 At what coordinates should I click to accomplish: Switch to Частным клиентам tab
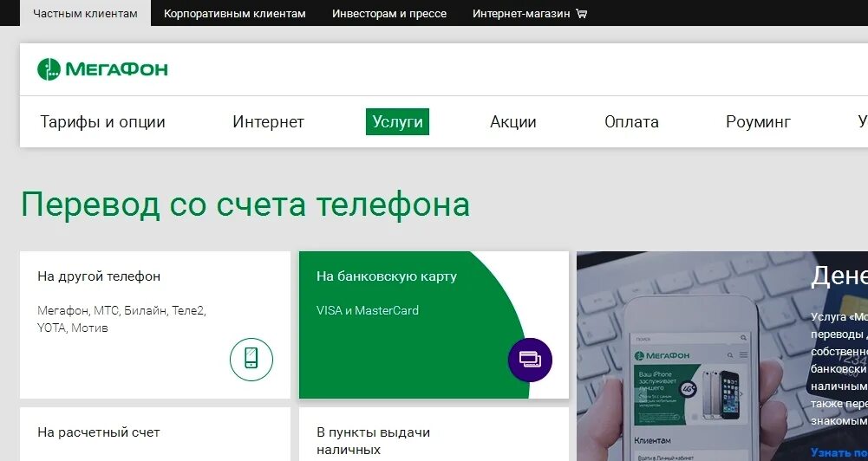(x=85, y=13)
